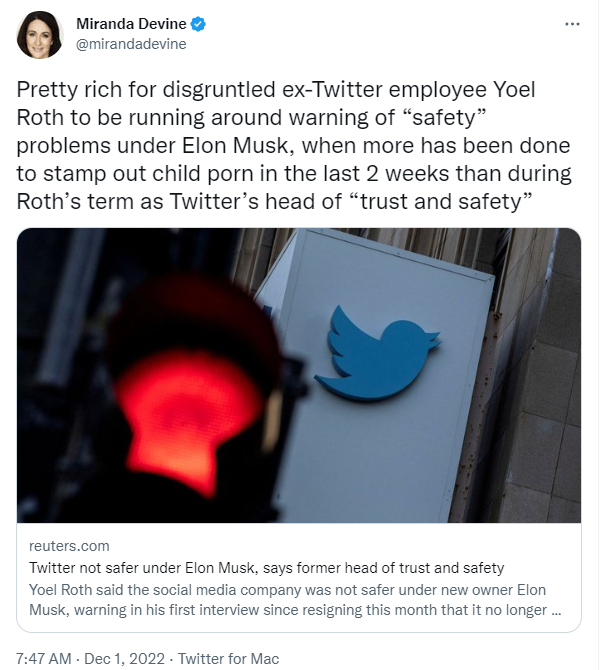
Task: Click Miranda Devine's profile avatar
Action: pos(40,35)
